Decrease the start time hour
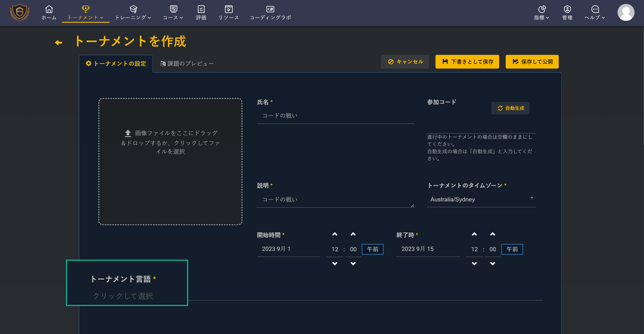The height and width of the screenshot is (334, 644). 335,263
